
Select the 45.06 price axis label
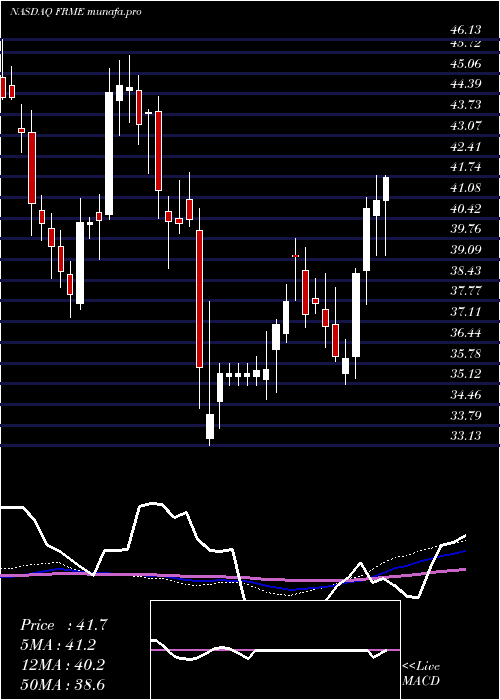pyautogui.click(x=466, y=64)
